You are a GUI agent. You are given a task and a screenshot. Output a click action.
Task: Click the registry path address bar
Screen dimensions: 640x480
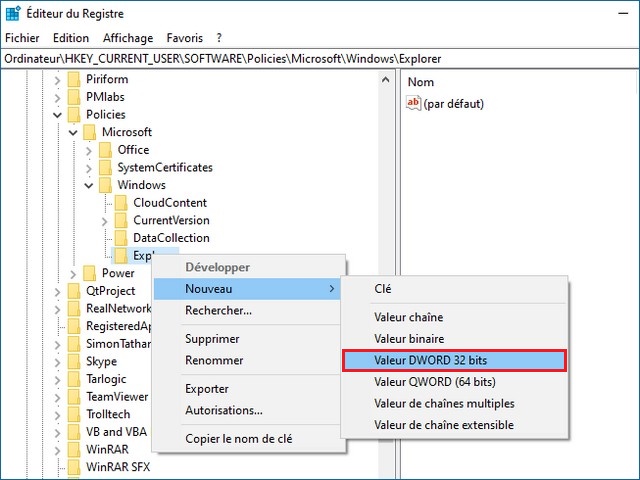320,58
